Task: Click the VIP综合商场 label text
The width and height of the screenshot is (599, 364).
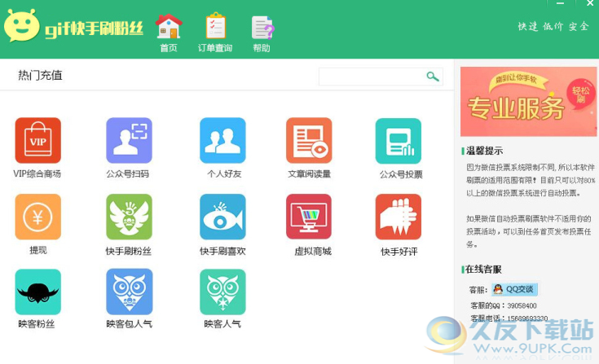Action: click(x=37, y=174)
